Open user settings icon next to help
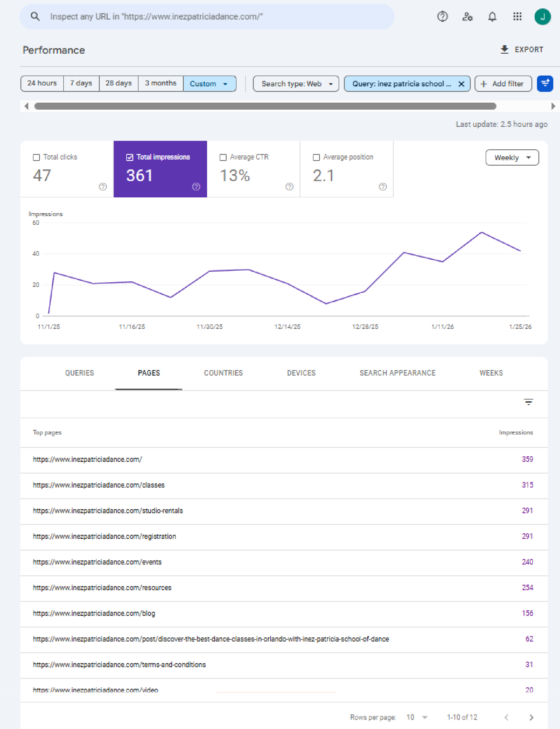560x729 pixels. click(x=467, y=16)
